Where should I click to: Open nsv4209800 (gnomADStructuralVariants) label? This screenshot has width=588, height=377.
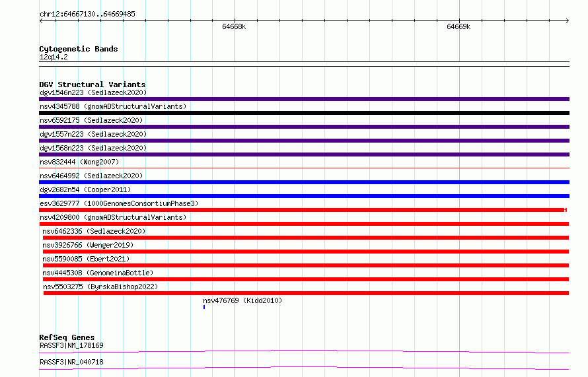tap(113, 217)
